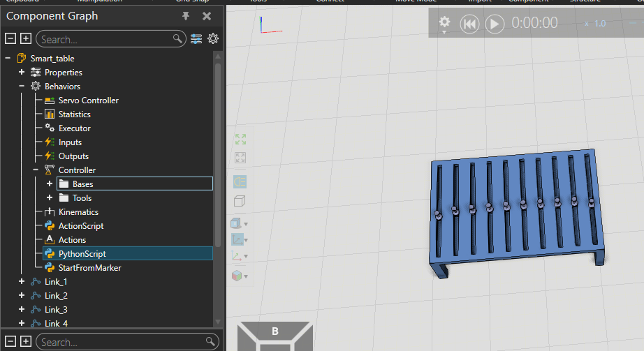Image resolution: width=644 pixels, height=351 pixels.
Task: Reset the simulation
Action: tap(469, 24)
